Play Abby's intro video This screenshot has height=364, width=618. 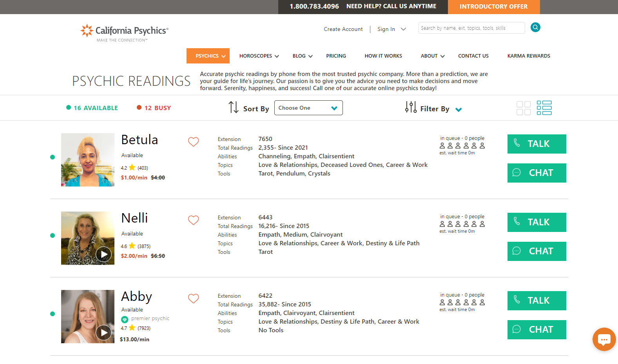pos(104,333)
